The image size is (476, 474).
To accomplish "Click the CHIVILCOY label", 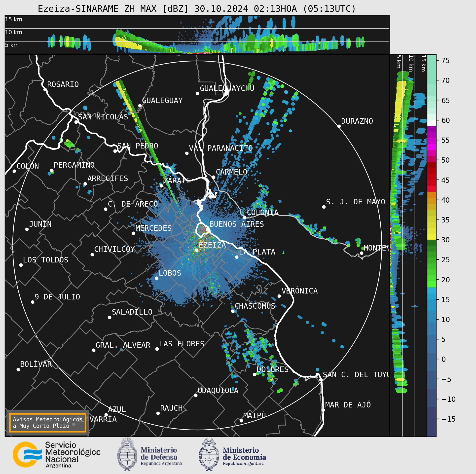I will click(x=114, y=249).
